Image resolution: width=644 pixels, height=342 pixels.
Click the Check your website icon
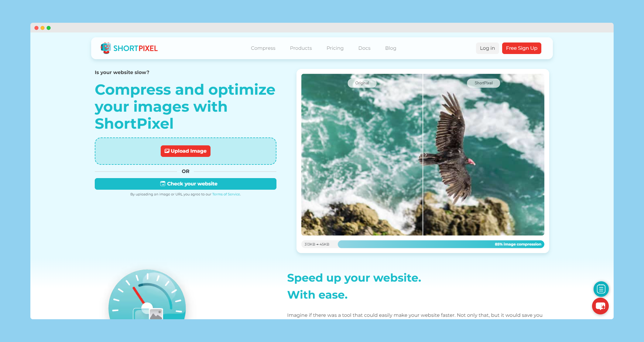(x=163, y=184)
